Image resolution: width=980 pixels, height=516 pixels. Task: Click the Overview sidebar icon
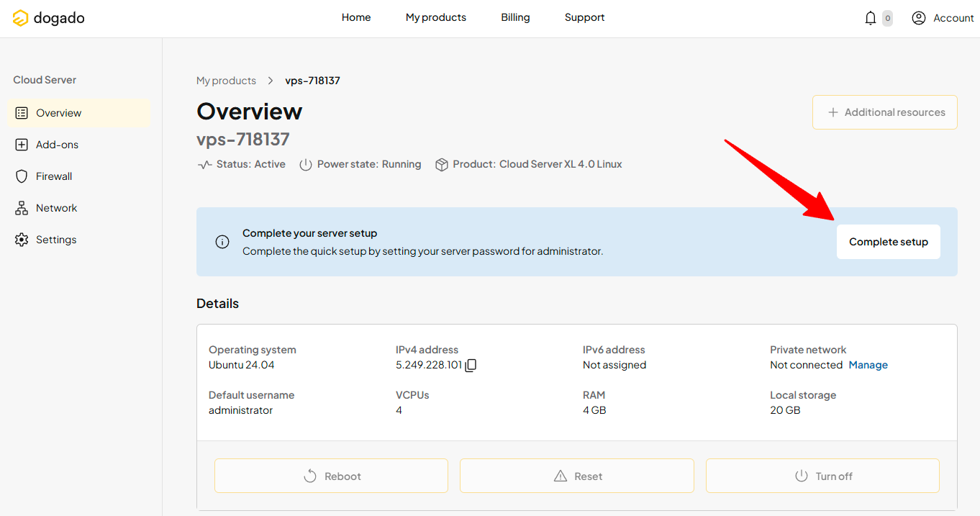(x=22, y=113)
